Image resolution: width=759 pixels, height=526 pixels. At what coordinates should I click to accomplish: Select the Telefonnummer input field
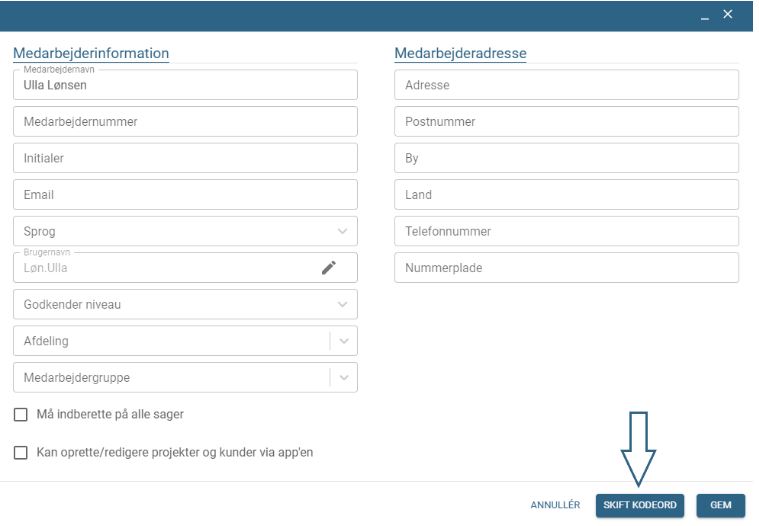coord(566,231)
